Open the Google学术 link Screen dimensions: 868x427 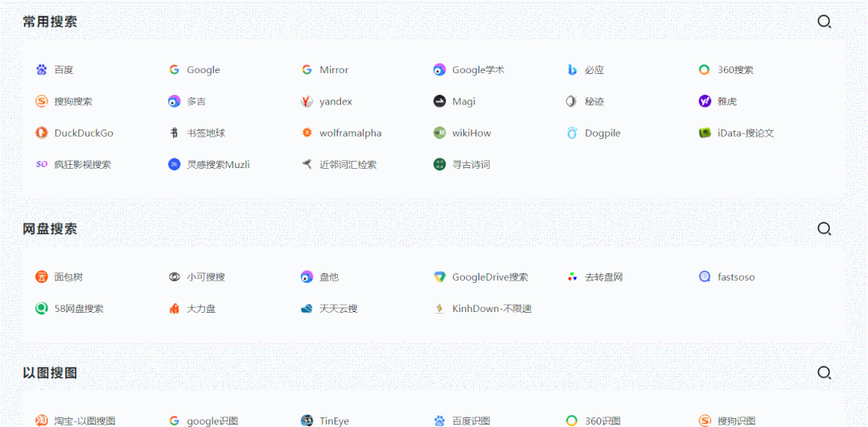479,70
